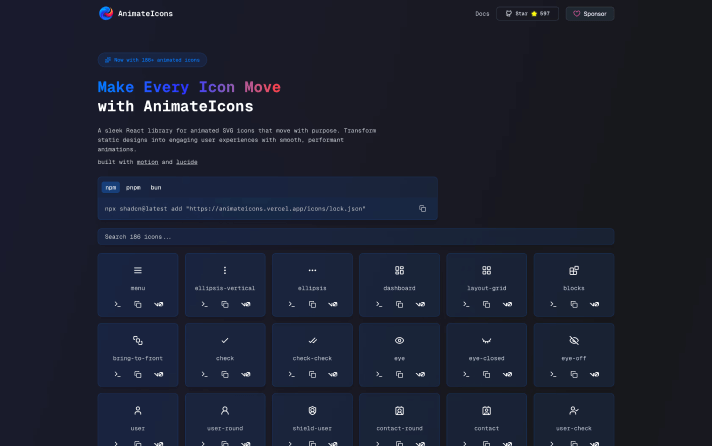
Task: Select the bun tab
Action: [156, 188]
